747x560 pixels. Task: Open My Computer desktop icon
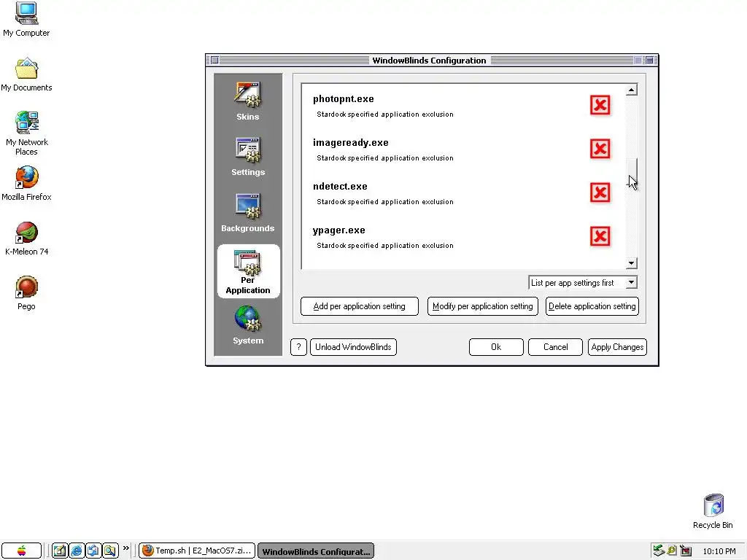(26, 20)
